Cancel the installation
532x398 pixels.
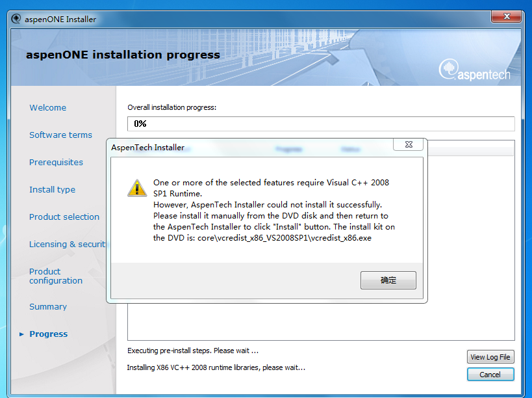(x=490, y=374)
